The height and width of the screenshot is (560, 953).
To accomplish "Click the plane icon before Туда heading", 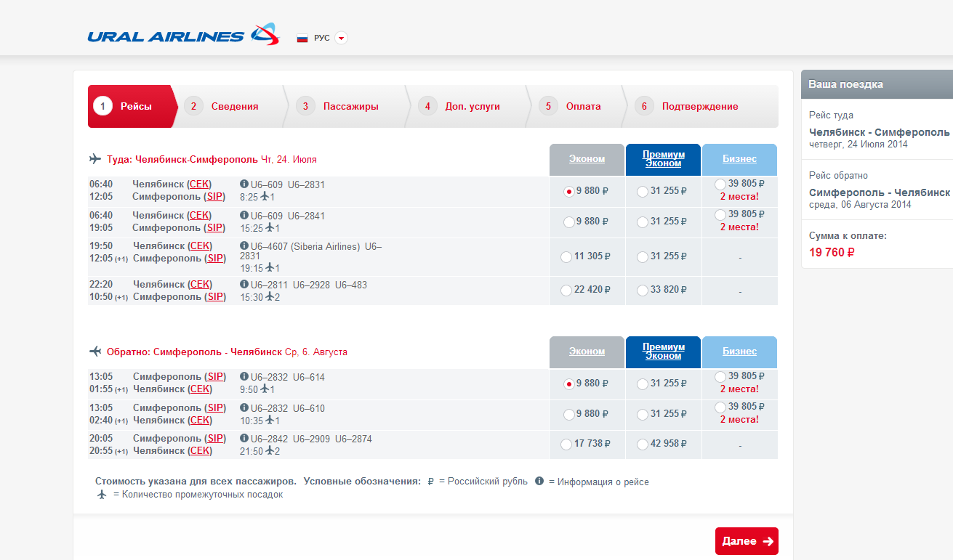I will (95, 159).
